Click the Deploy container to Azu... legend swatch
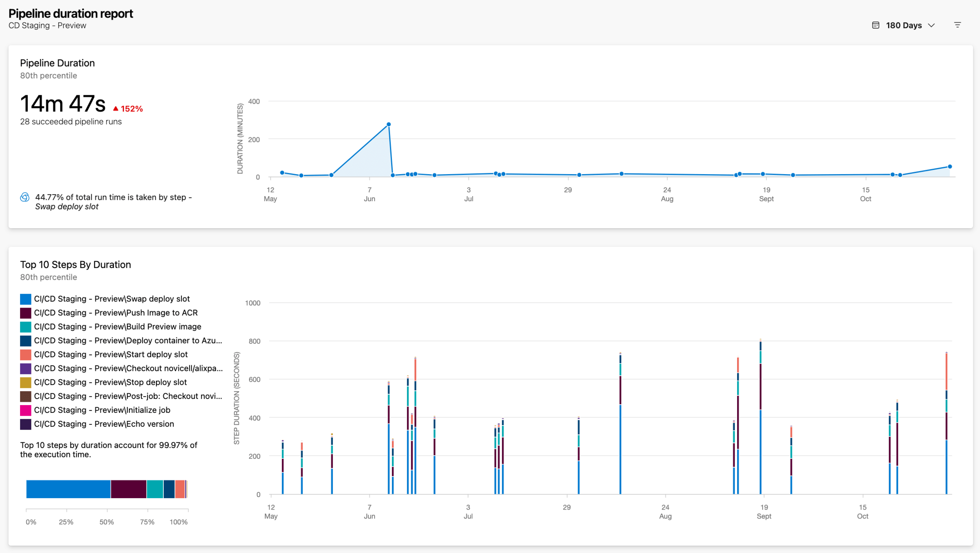Viewport: 980px width, 553px height. tap(25, 340)
